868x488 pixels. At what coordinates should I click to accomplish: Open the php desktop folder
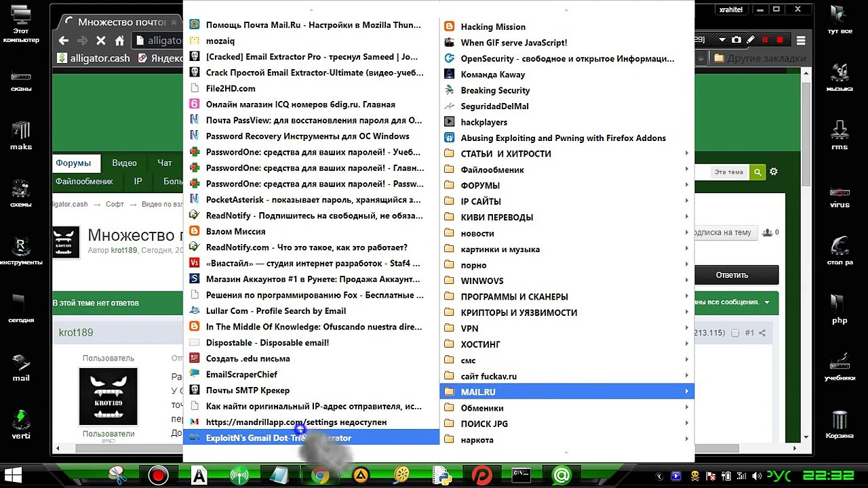coord(840,308)
